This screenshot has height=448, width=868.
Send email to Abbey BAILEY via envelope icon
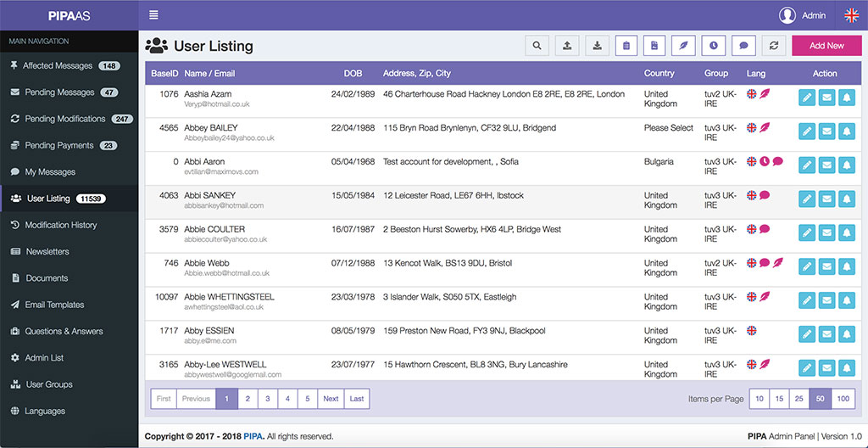coord(827,132)
